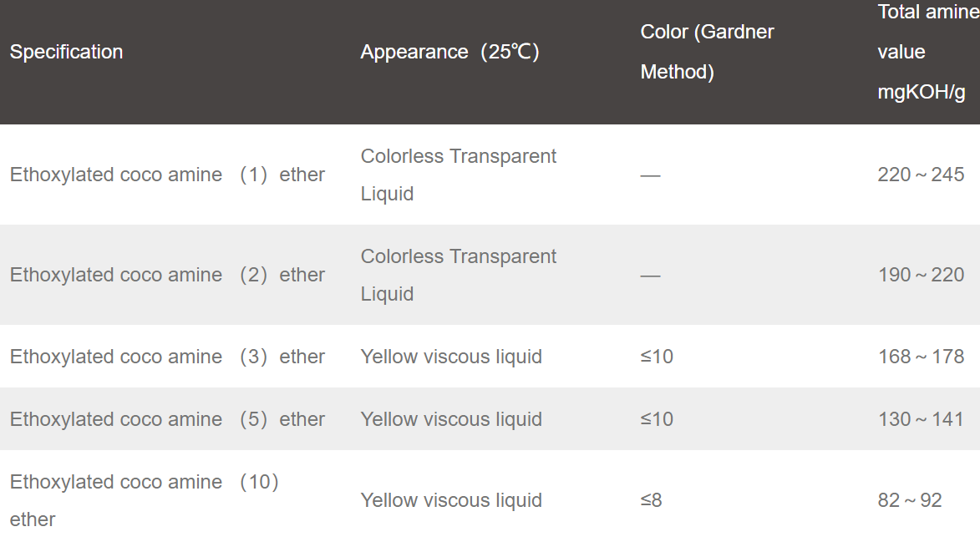Click Yellow viscous liquid in (10) ether row

pyautogui.click(x=451, y=500)
